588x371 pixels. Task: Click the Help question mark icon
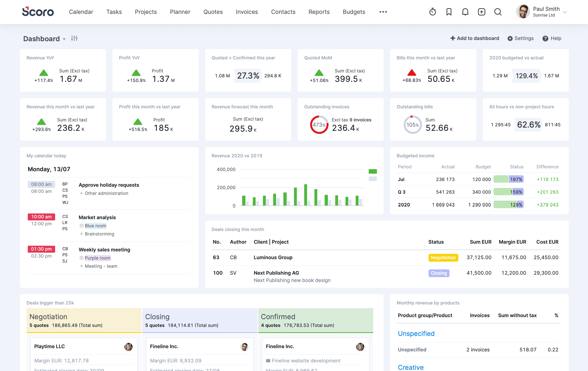(545, 39)
